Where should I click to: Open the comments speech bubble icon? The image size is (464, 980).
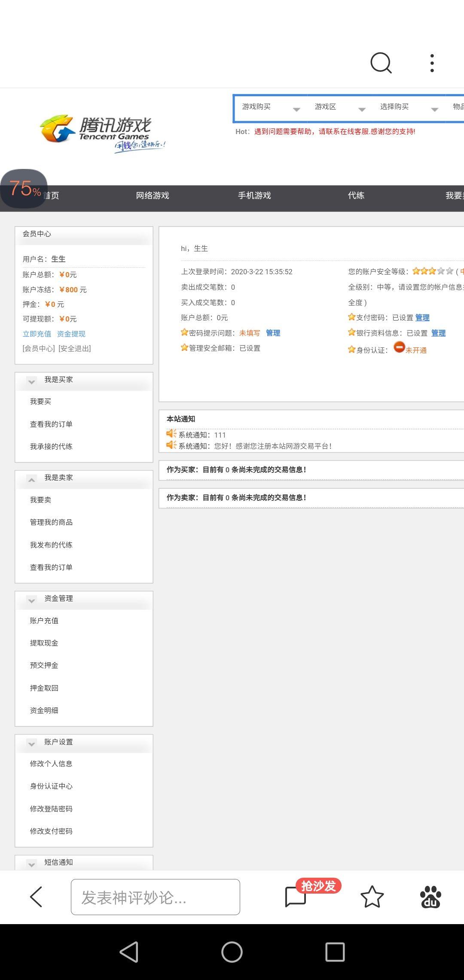(296, 897)
